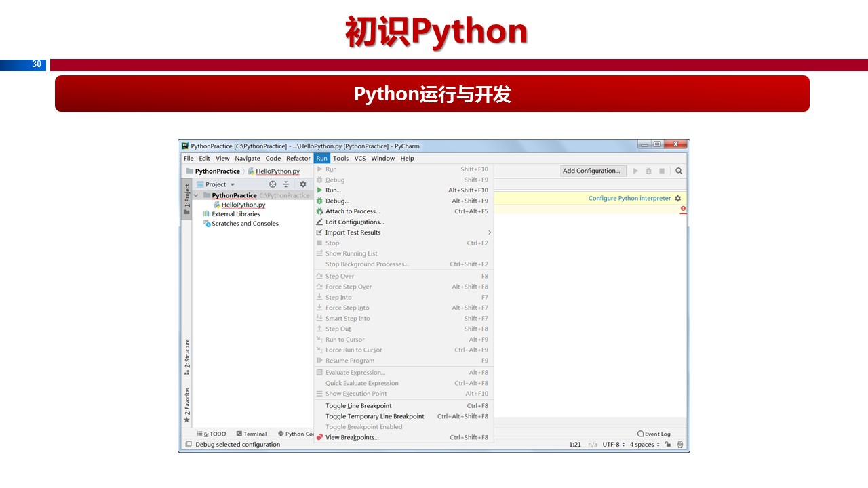Click the Search Everywhere magnifier icon
The width and height of the screenshot is (868, 488).
pyautogui.click(x=679, y=171)
